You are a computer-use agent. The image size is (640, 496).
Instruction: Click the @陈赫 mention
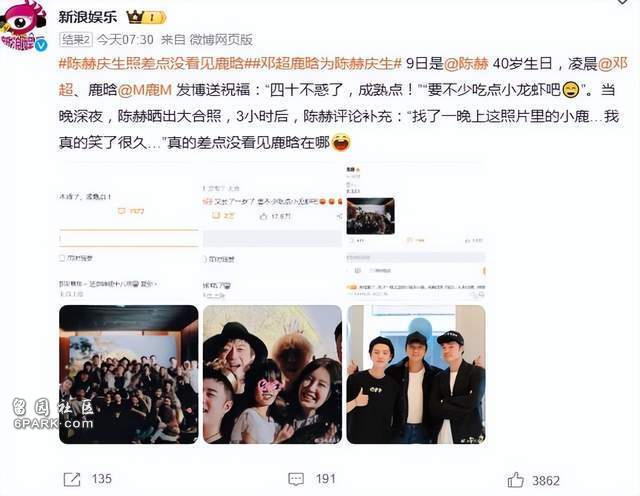pyautogui.click(x=466, y=64)
